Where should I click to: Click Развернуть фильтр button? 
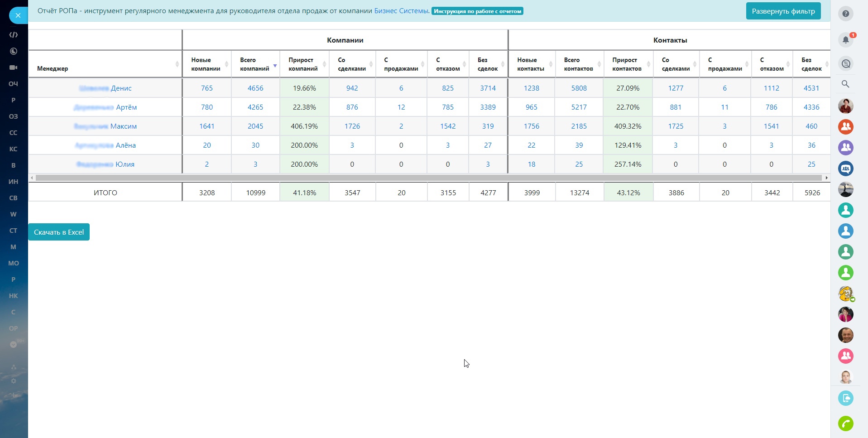click(783, 11)
